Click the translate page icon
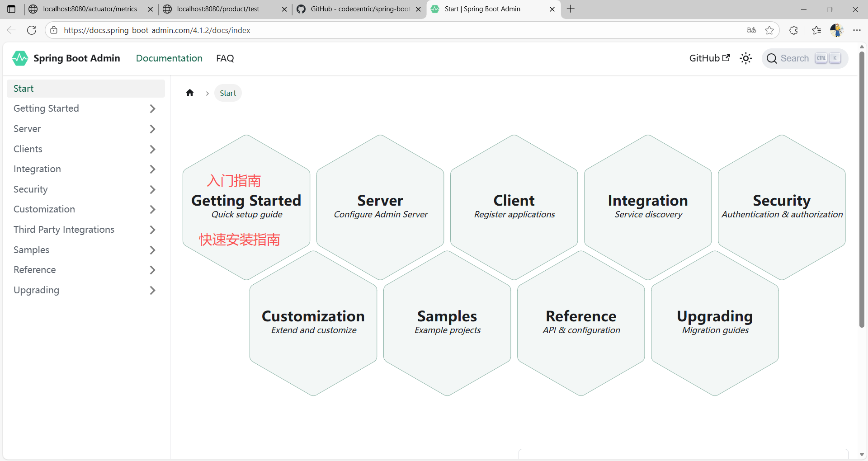The width and height of the screenshot is (868, 461). pyautogui.click(x=751, y=30)
